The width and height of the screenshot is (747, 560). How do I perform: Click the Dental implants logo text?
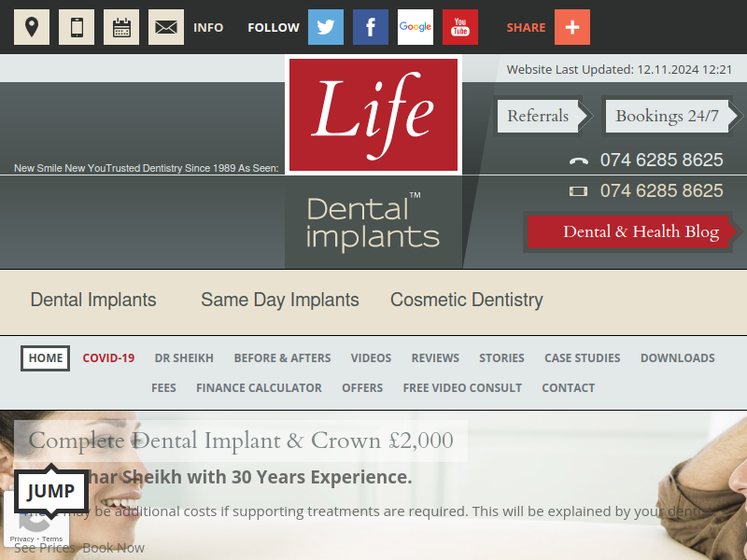pos(373,222)
